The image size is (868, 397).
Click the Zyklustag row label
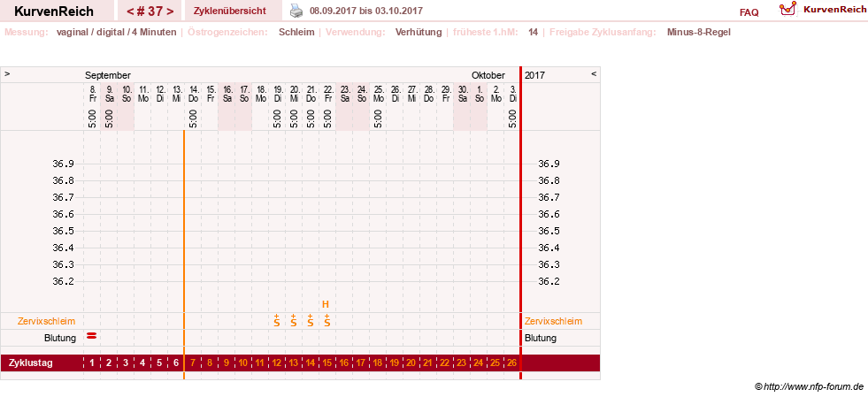pyautogui.click(x=31, y=363)
